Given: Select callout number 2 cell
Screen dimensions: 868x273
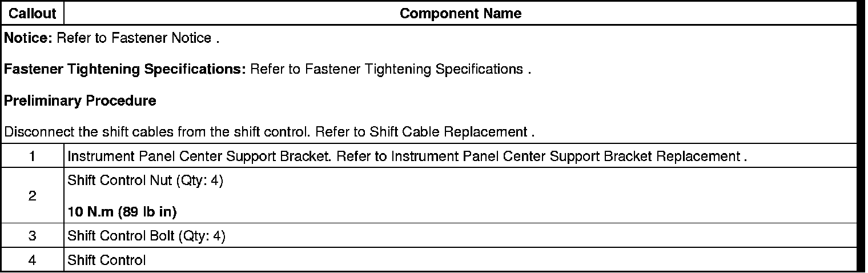Looking at the screenshot, I should pos(33,196).
